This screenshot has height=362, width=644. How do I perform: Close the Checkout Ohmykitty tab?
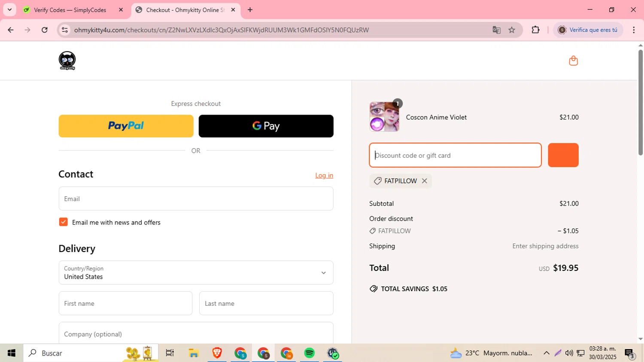click(233, 10)
